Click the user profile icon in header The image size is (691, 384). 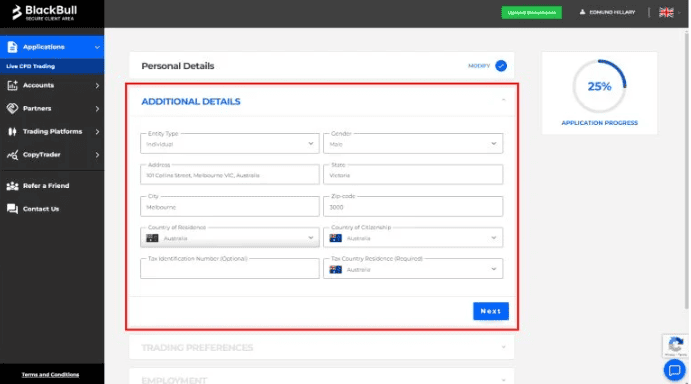582,12
